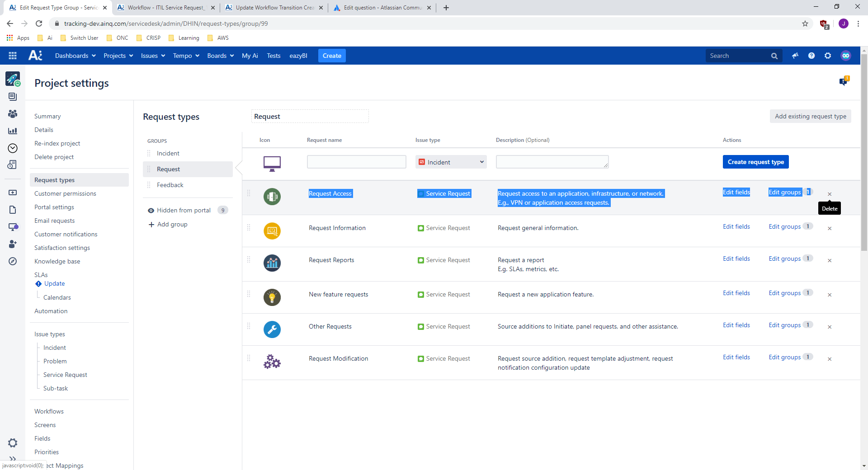Image resolution: width=868 pixels, height=470 pixels.
Task: Open the Jira administration gear icon
Action: (x=828, y=55)
